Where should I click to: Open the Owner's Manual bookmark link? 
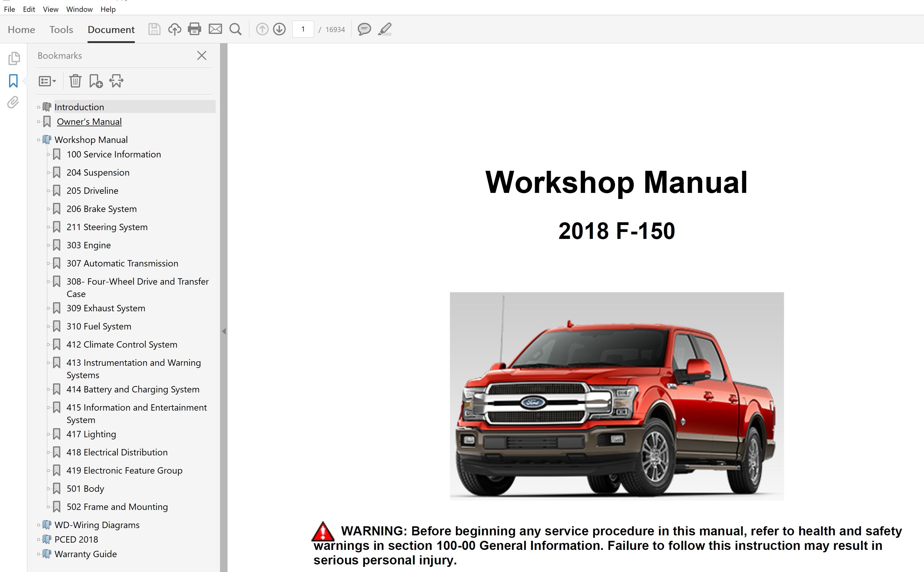89,122
